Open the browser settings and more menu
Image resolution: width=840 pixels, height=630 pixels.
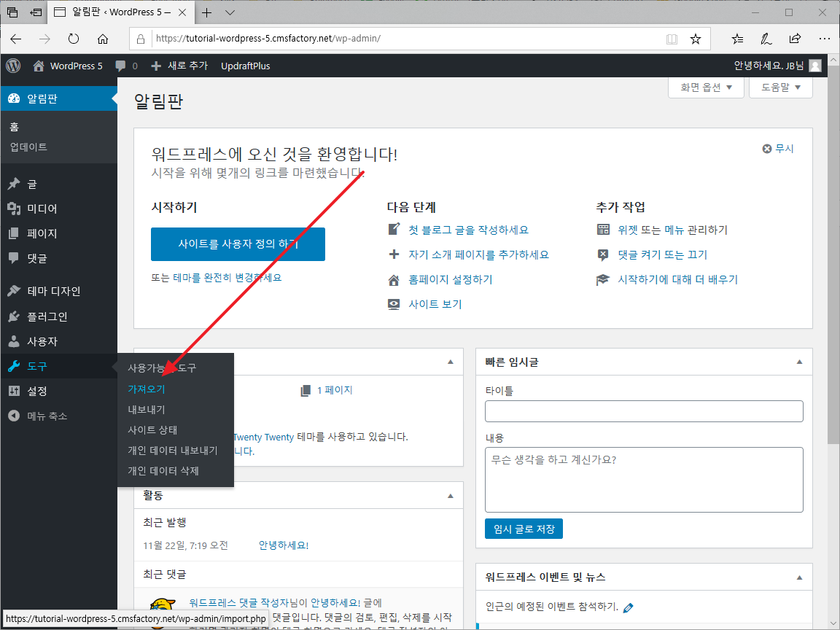pyautogui.click(x=825, y=39)
